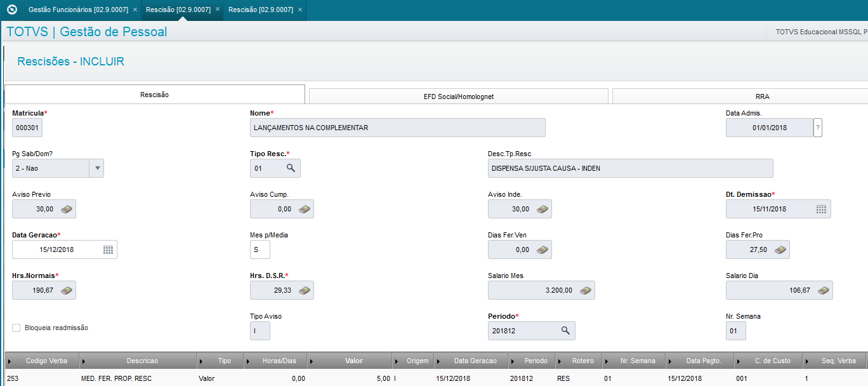Open calculator icon for Hrs. D.S.R.
868x386 pixels.
(x=305, y=290)
